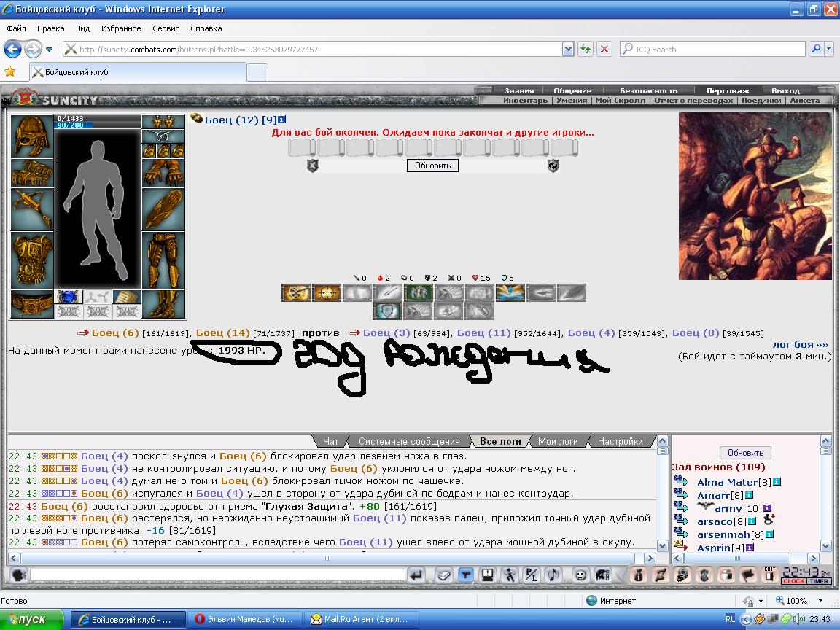The image size is (840, 630).
Task: Click the volume speaker icon in the system tray
Action: coord(799,619)
